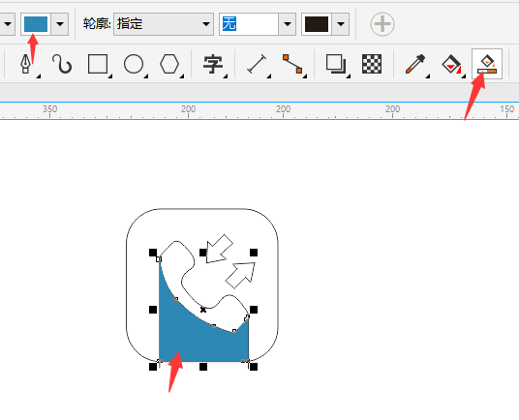Select the Color Eyedropper tool
This screenshot has height=420, width=519.
point(415,64)
